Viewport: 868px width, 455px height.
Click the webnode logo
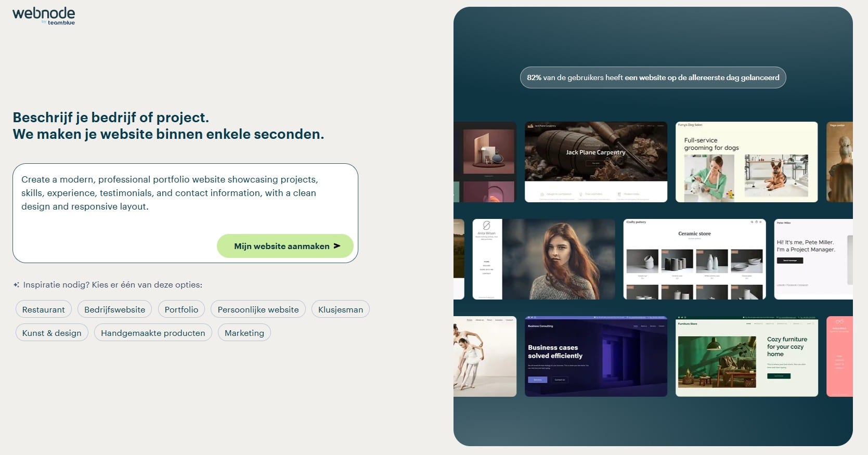44,16
